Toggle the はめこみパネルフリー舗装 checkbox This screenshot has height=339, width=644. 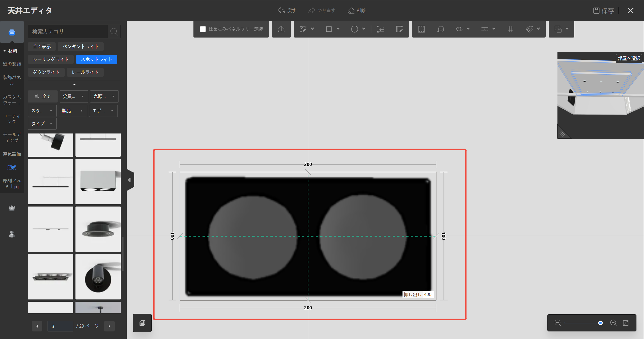(x=203, y=29)
